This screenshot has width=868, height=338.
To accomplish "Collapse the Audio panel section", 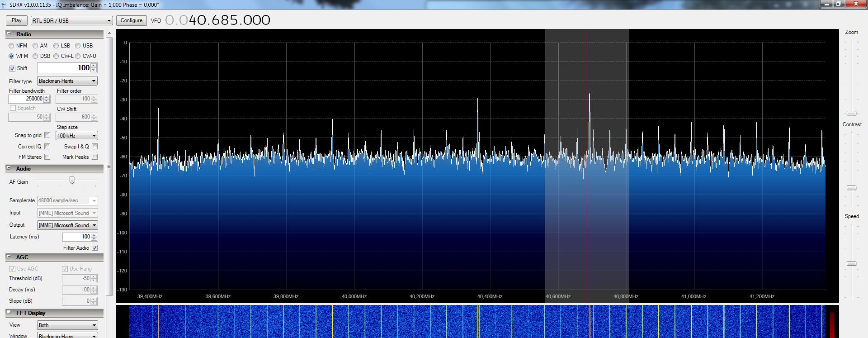I will coord(9,168).
